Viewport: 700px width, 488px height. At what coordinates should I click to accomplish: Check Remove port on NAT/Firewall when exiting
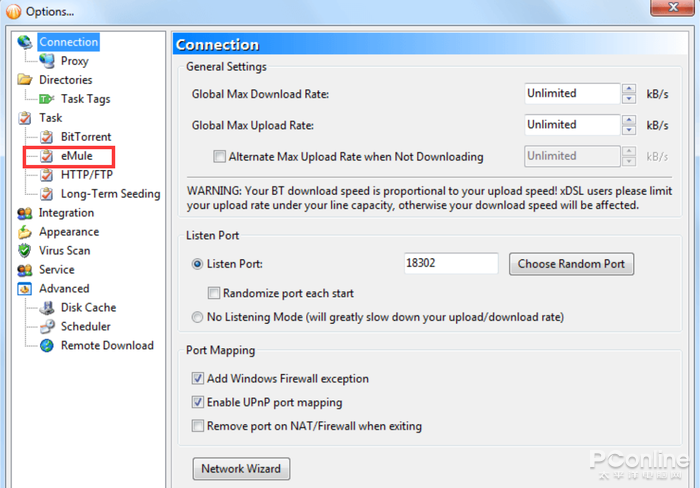[198, 426]
